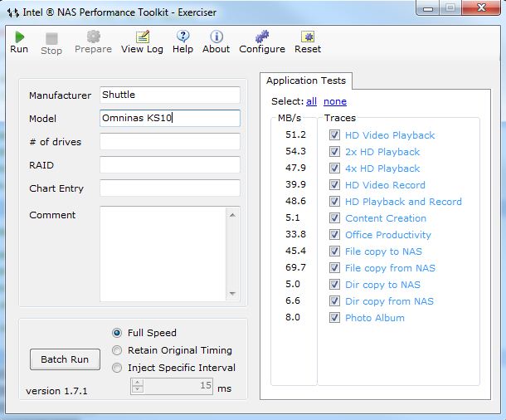The image size is (506, 420).
Task: Click the 69.7 MB/s result value
Action: tap(295, 267)
